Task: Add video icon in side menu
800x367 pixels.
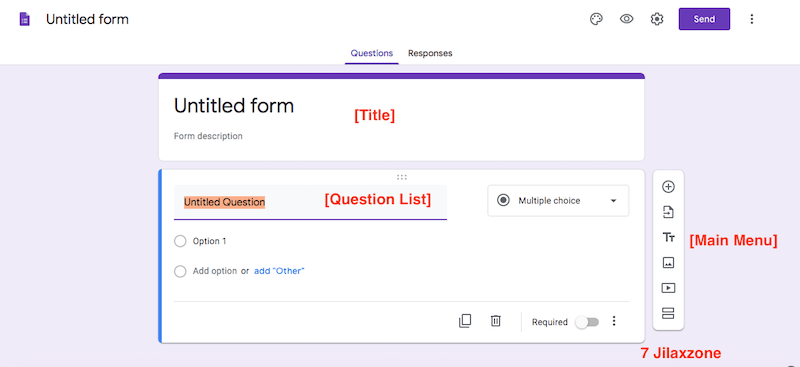Action: coord(668,288)
